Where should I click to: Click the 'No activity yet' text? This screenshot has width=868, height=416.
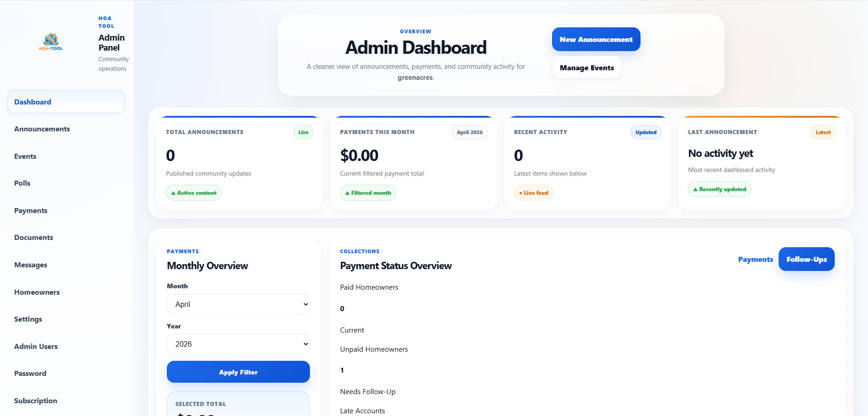[720, 153]
